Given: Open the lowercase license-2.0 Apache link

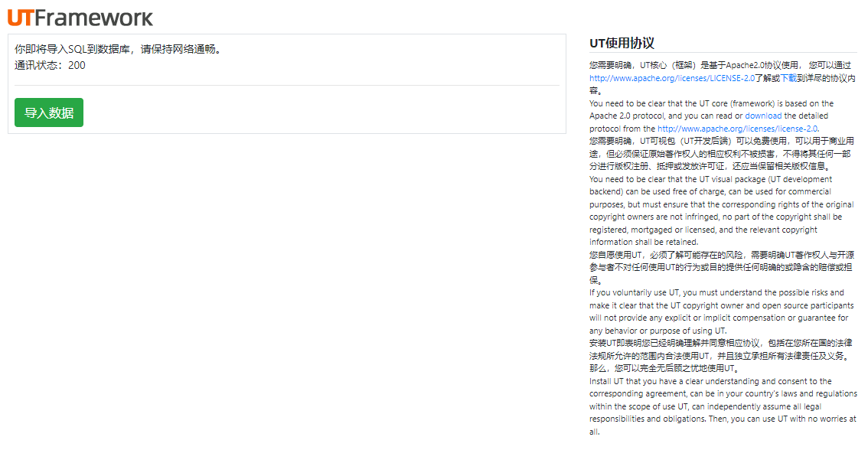Looking at the screenshot, I should 737,129.
